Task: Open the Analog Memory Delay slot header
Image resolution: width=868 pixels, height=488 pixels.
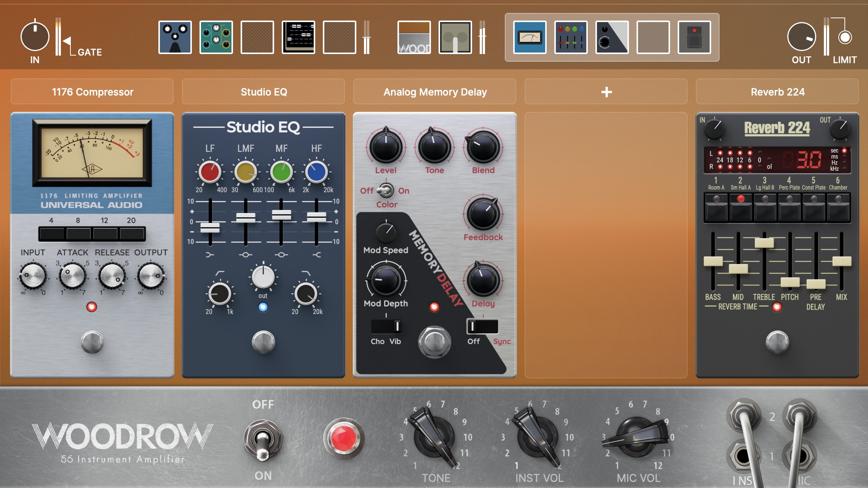Action: pyautogui.click(x=435, y=92)
